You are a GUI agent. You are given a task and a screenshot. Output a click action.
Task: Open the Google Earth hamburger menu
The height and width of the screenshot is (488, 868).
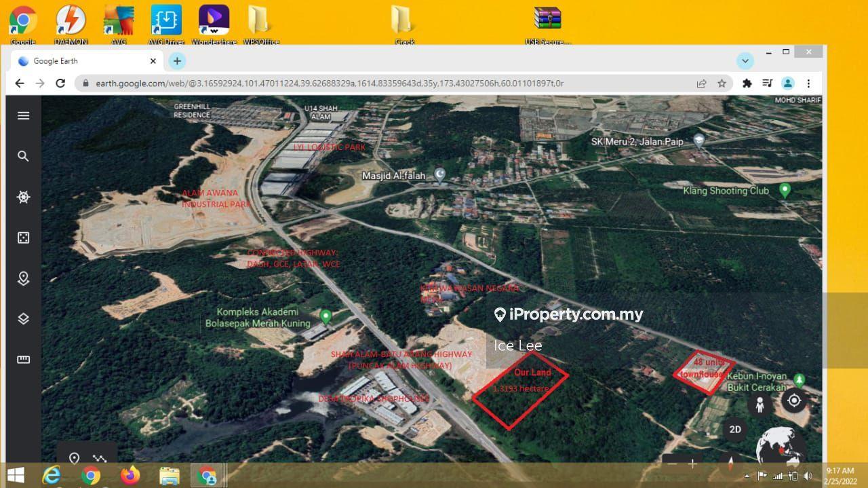(23, 115)
